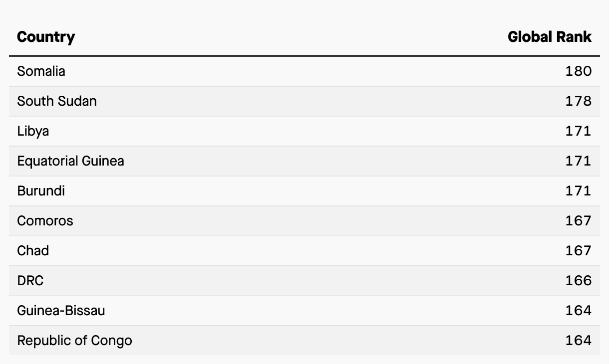Click Burundi's rank value 171
The height and width of the screenshot is (364, 609).
tap(579, 191)
